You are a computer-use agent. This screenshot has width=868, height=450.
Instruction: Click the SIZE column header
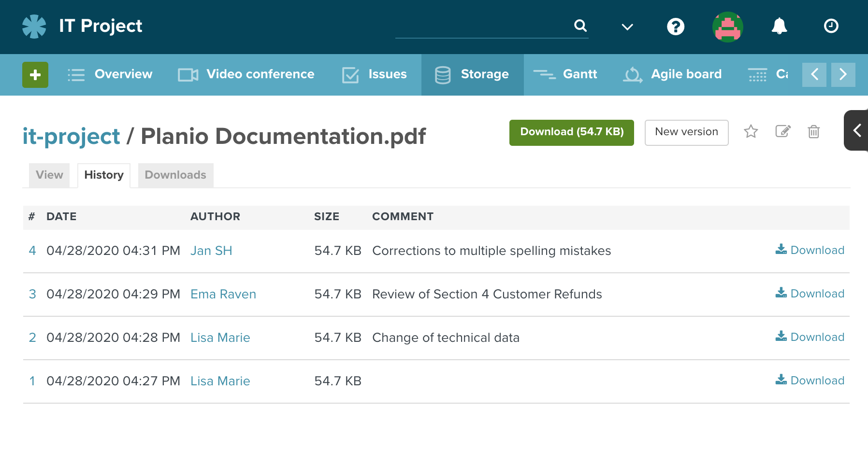[327, 217]
